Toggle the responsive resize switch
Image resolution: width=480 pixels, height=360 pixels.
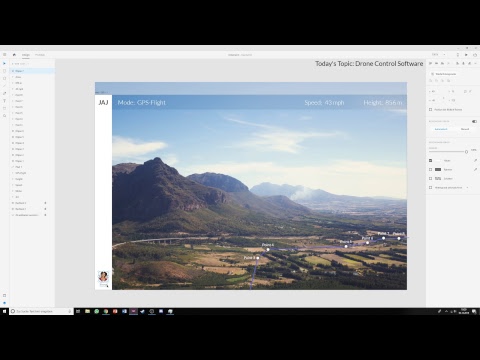click(x=474, y=121)
